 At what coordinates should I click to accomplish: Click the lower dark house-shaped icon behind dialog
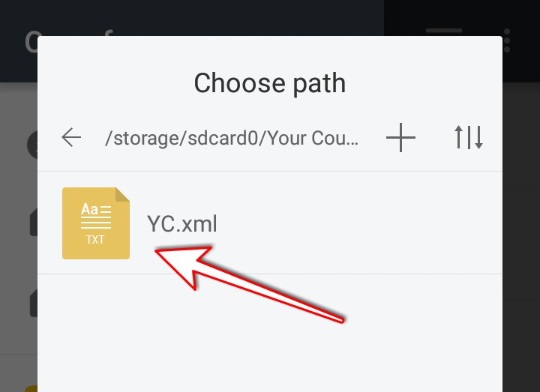(34, 303)
